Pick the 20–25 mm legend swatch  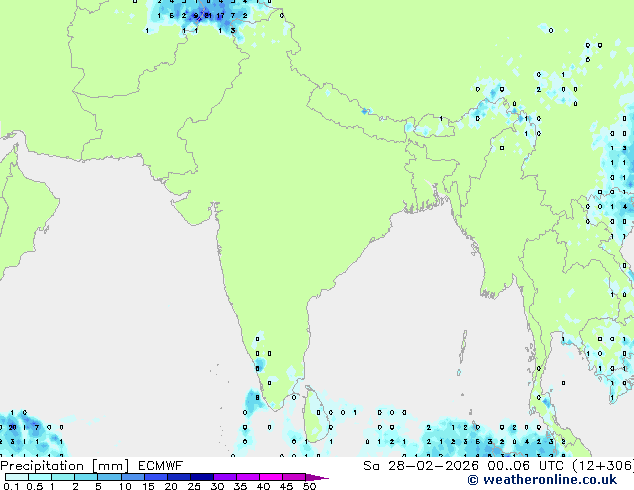click(179, 477)
